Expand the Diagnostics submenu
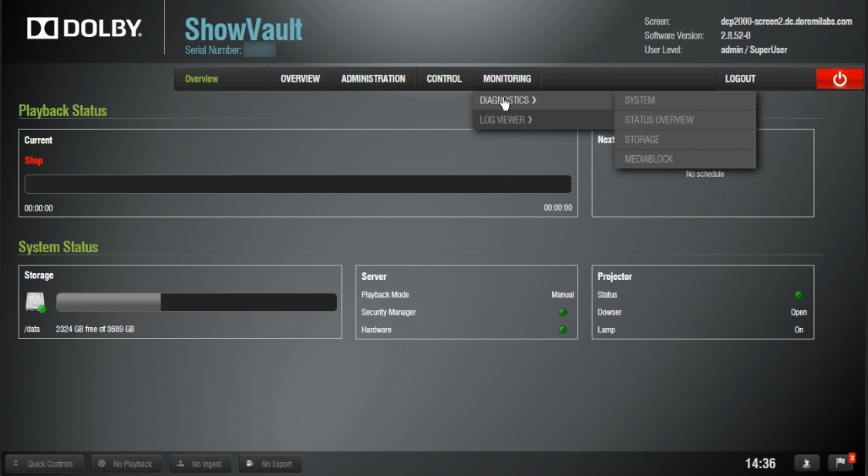Viewport: 868px width, 476px height. [508, 100]
